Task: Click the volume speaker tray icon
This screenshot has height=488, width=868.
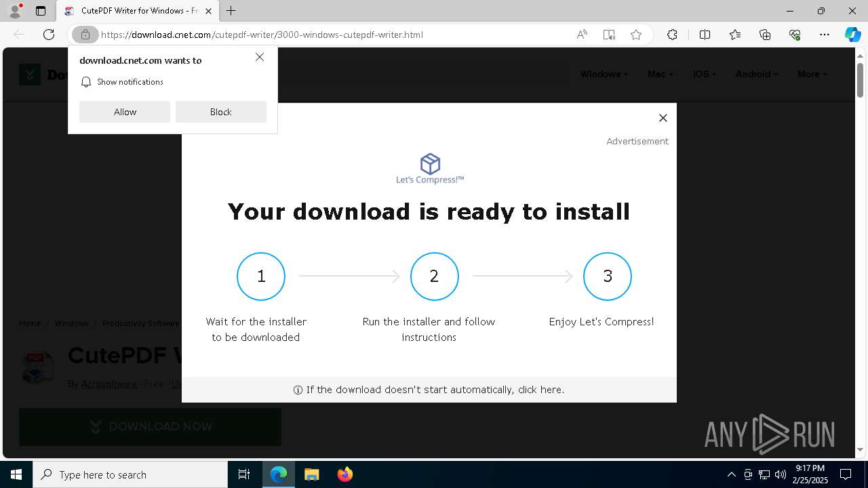Action: pyautogui.click(x=781, y=474)
